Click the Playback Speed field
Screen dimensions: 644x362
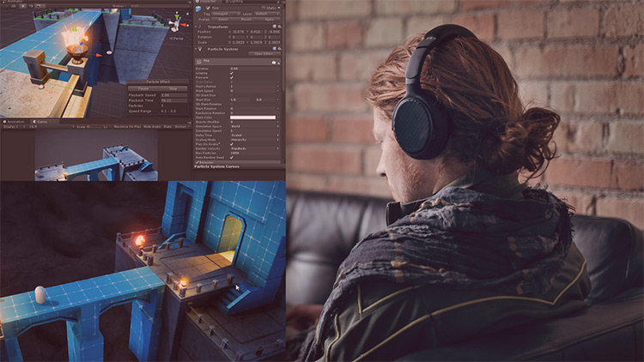173,95
